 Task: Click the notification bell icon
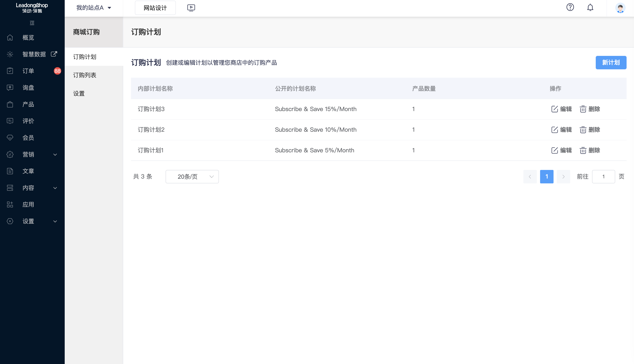tap(590, 7)
